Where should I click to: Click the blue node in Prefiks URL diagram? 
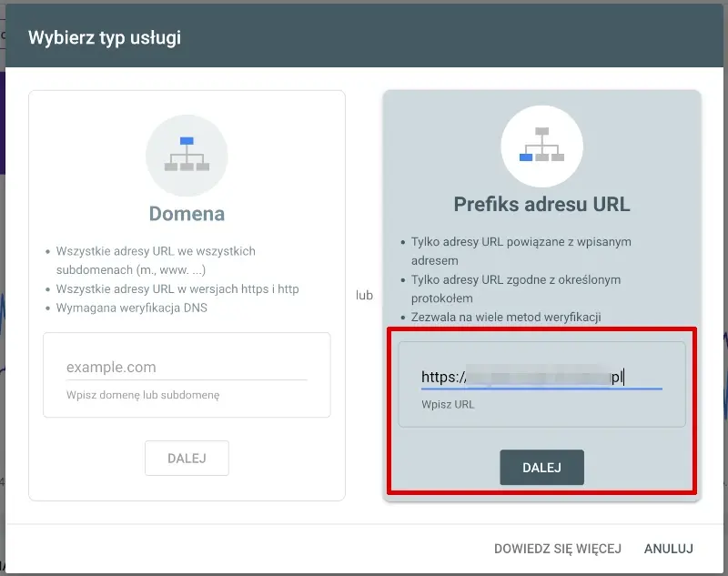(526, 157)
